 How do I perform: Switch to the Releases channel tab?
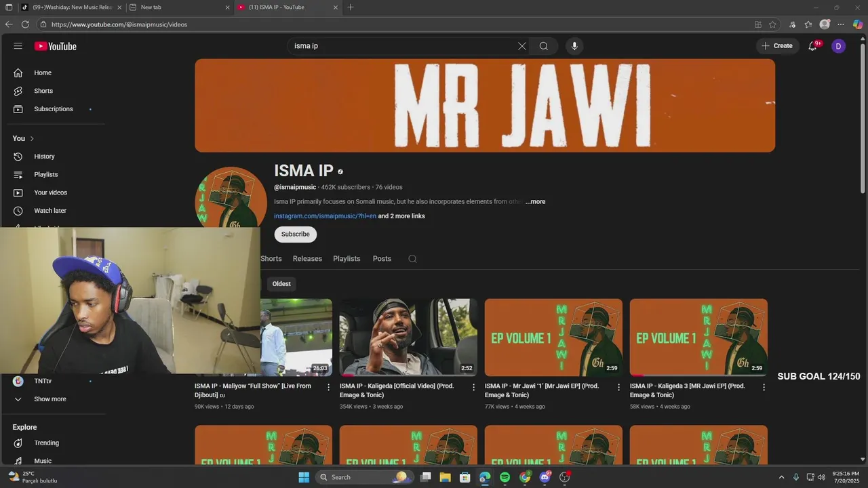coord(307,259)
